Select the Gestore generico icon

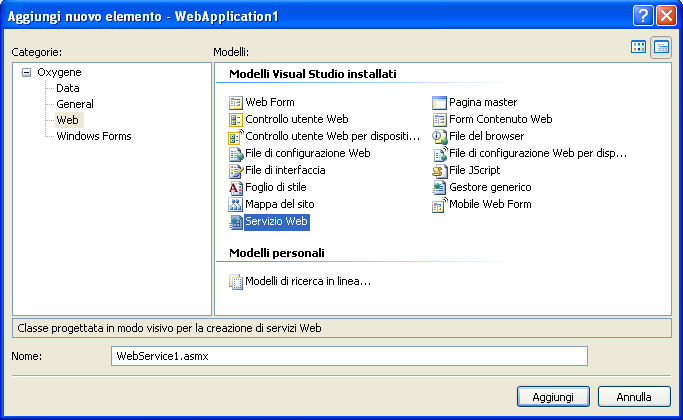coord(439,188)
